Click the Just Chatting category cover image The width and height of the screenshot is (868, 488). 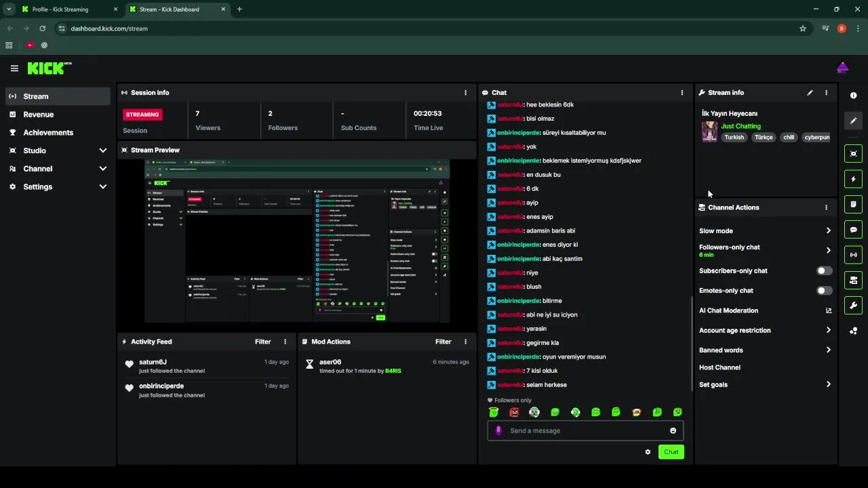pyautogui.click(x=709, y=131)
